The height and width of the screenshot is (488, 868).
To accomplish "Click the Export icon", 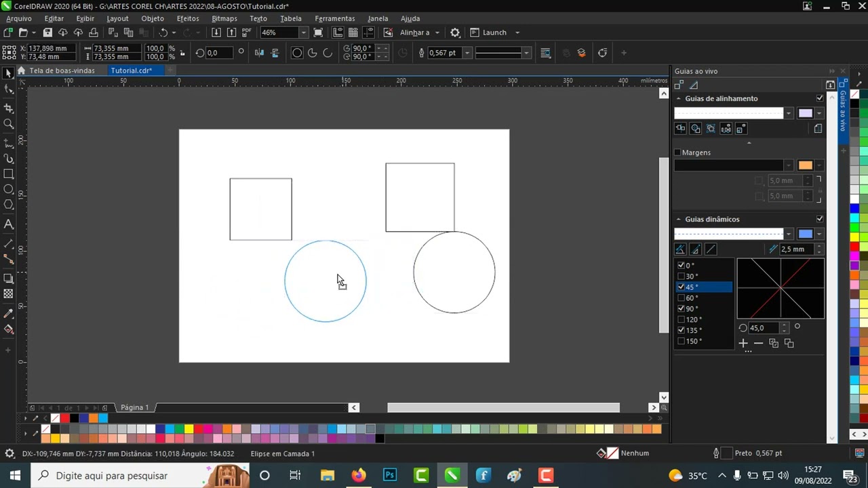I will point(231,33).
